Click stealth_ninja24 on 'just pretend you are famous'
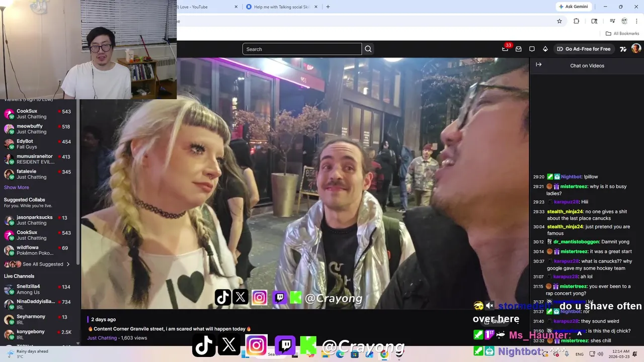Image resolution: width=644 pixels, height=362 pixels. tap(565, 227)
